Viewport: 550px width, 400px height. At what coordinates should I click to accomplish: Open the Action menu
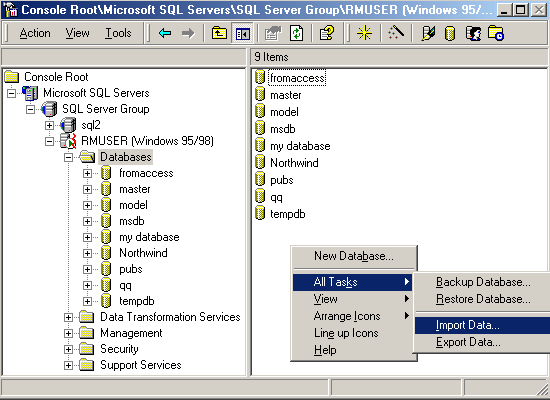coord(35,33)
